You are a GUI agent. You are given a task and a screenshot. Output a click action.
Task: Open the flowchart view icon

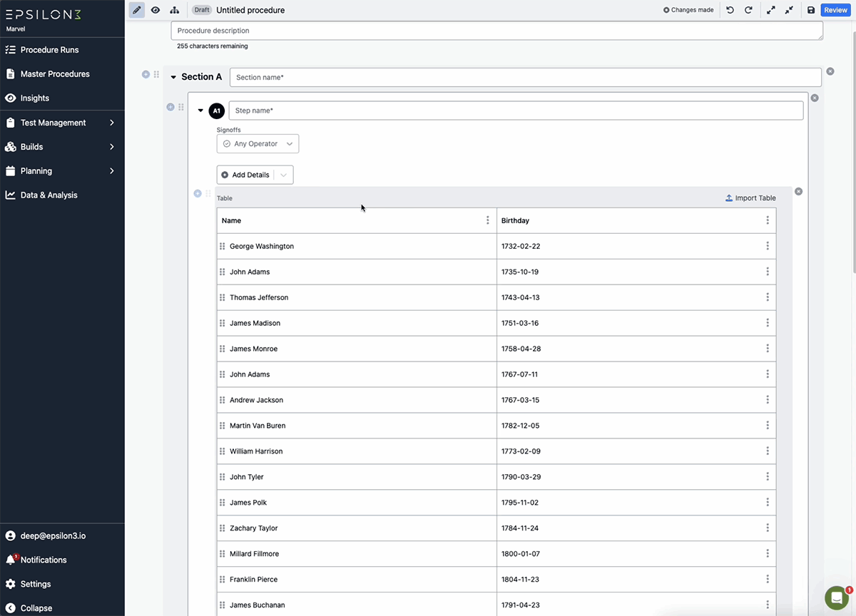(x=175, y=10)
